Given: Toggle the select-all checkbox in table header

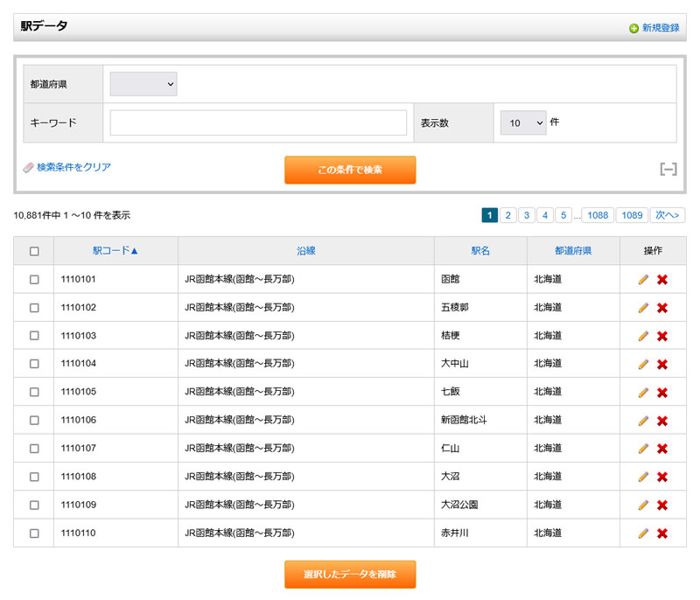Looking at the screenshot, I should click(34, 251).
